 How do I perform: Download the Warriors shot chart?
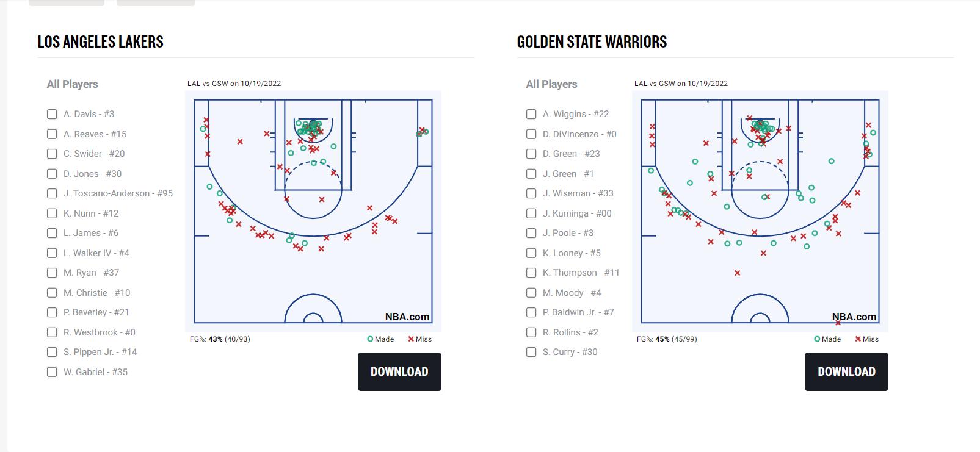click(846, 371)
